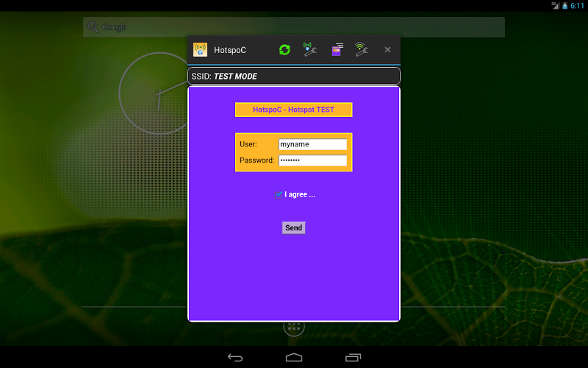Click the Password input field

(x=313, y=160)
